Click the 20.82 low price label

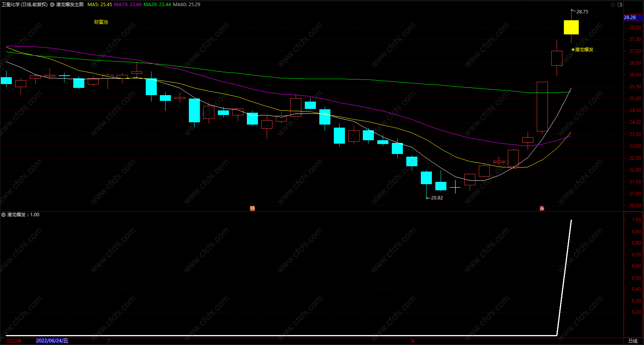pyautogui.click(x=437, y=198)
